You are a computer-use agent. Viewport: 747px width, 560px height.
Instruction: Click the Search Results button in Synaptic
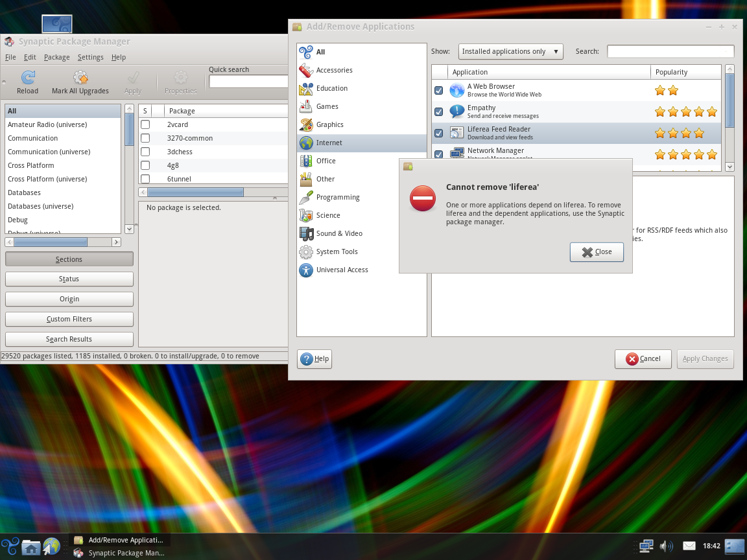coord(69,339)
